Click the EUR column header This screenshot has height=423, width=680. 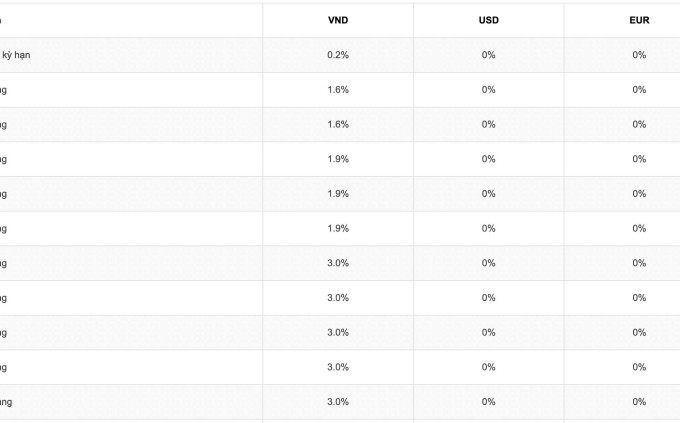point(639,20)
